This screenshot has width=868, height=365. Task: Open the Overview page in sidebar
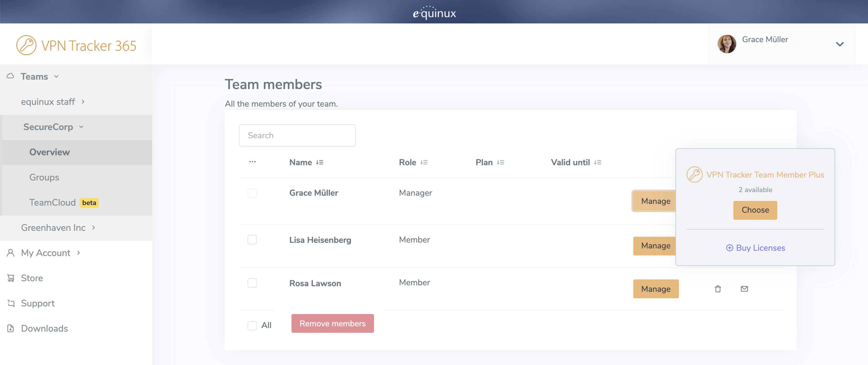pos(77,152)
